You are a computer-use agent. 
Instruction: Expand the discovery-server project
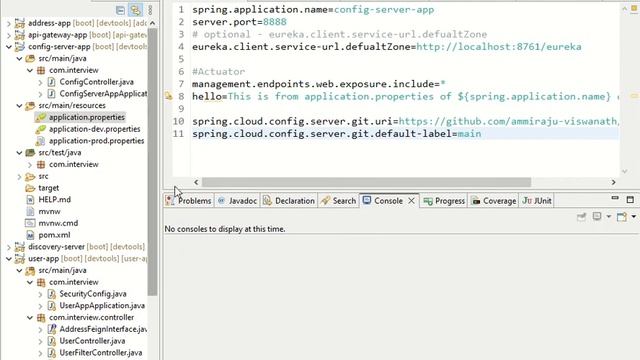(9, 247)
